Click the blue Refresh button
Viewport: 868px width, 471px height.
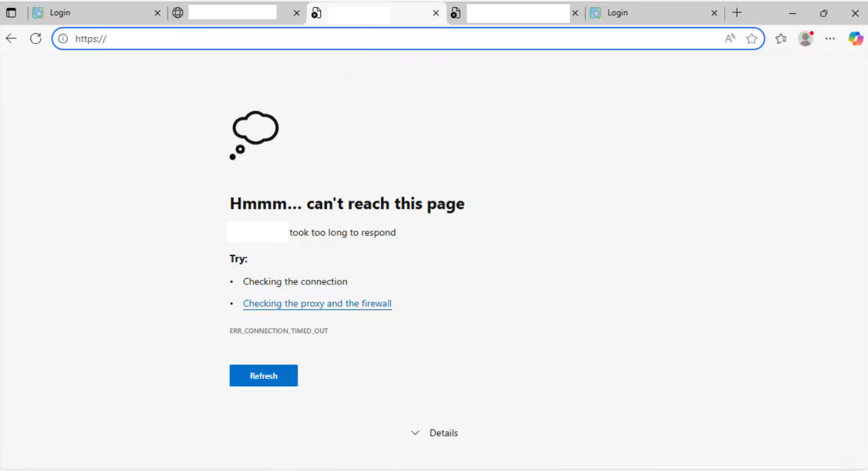pos(263,376)
